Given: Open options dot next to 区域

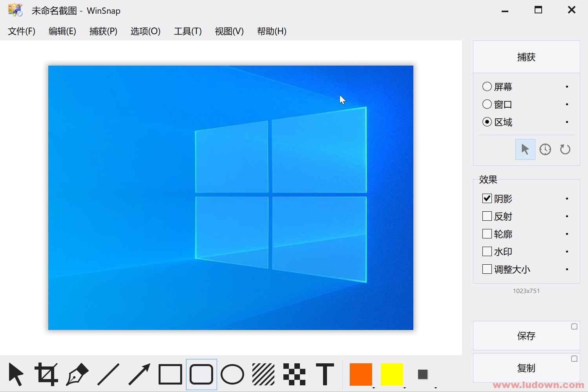Looking at the screenshot, I should 567,122.
